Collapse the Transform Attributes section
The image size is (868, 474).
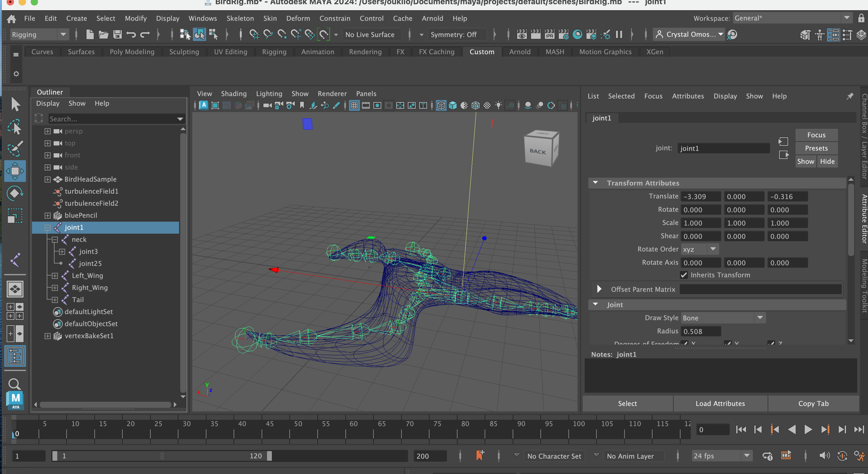[x=596, y=183]
